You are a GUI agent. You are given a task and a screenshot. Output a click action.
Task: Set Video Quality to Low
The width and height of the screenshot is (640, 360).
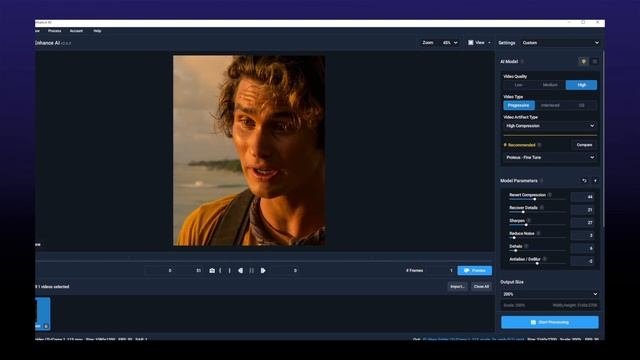(x=519, y=85)
